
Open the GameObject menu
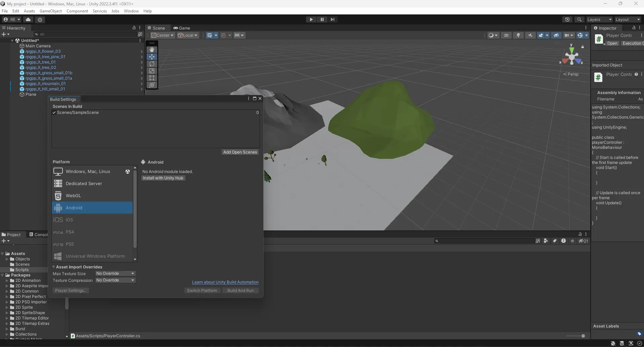click(51, 11)
